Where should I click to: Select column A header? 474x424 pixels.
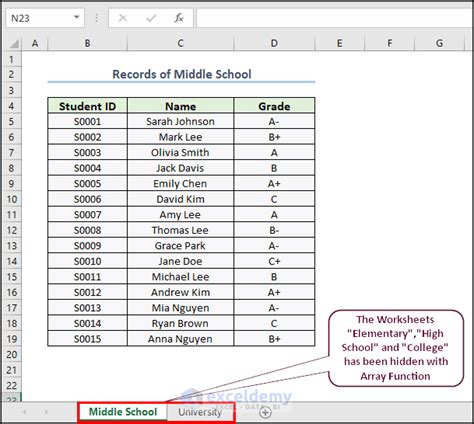[x=35, y=43]
